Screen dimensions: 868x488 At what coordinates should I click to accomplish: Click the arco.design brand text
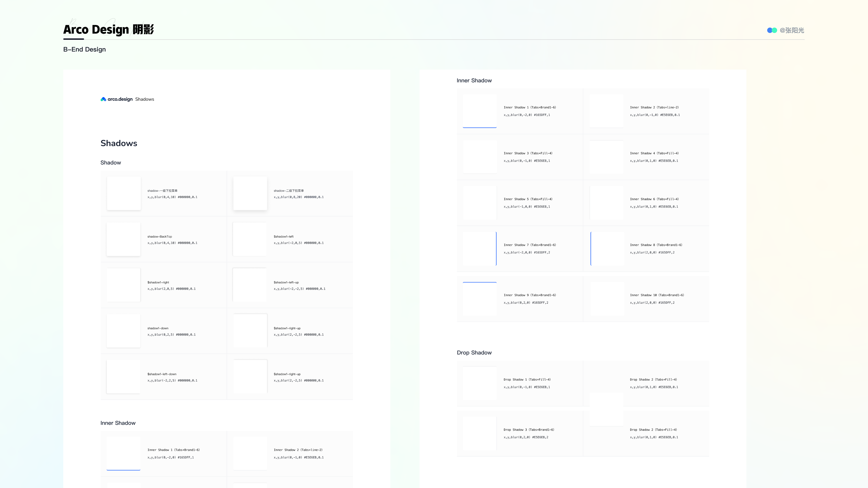pyautogui.click(x=120, y=99)
